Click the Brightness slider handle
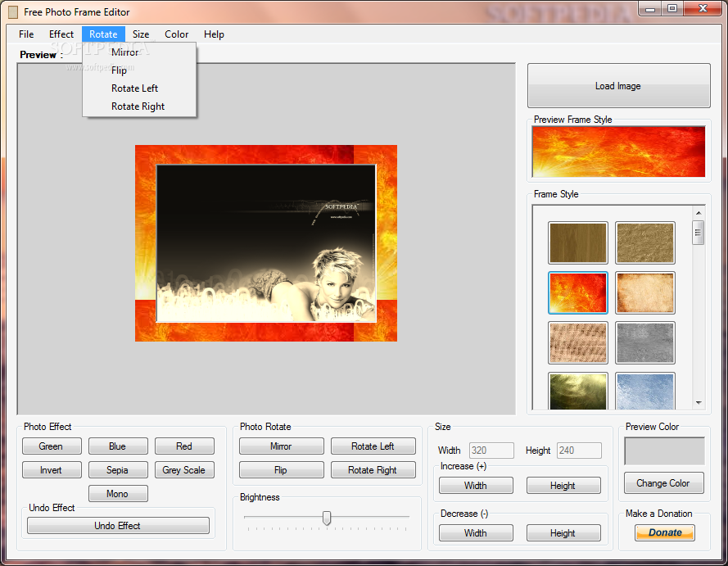Screen dimensions: 728x566 coord(327,518)
